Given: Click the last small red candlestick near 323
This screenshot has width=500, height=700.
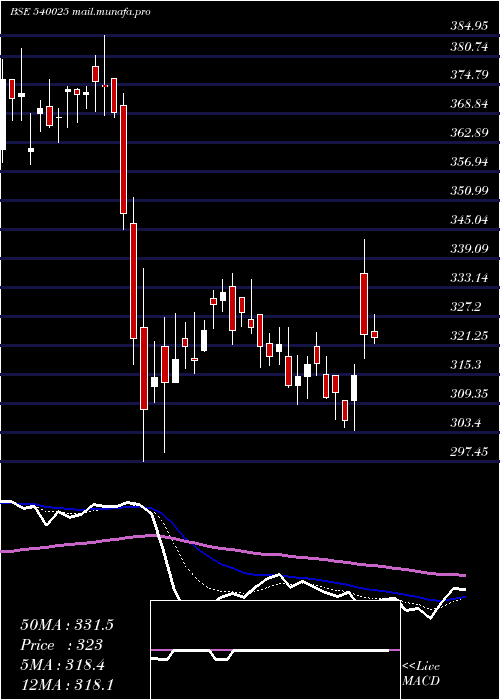Looking at the screenshot, I should [x=375, y=334].
